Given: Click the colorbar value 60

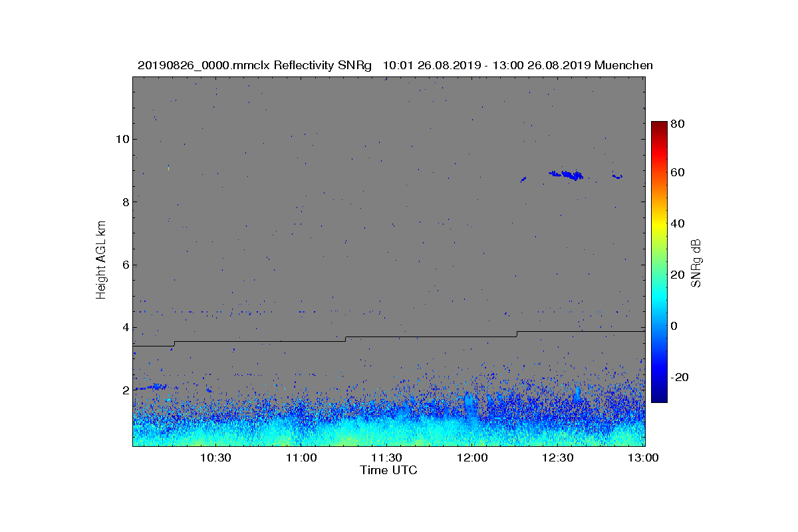Looking at the screenshot, I should [x=678, y=173].
